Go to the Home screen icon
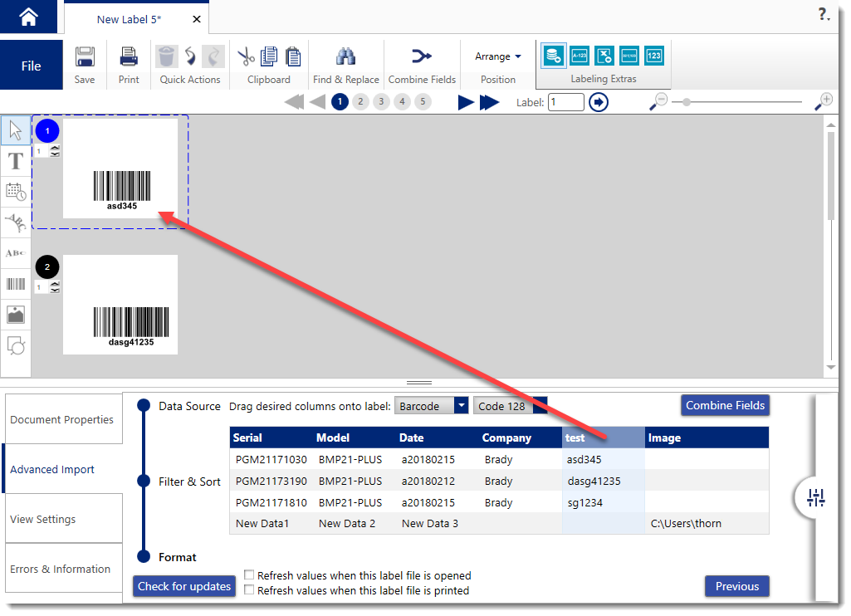851x616 pixels. click(28, 17)
